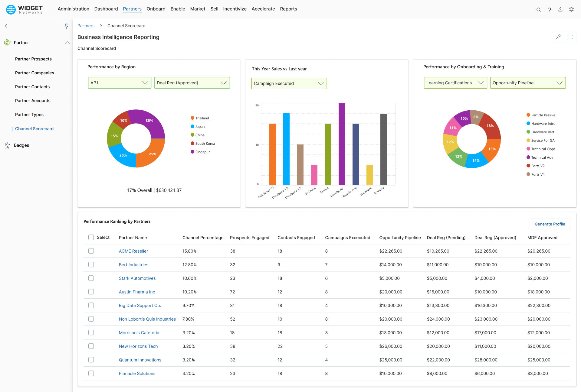Viewport: 581px width, 392px height.
Task: Open the Badges section in the sidebar
Action: pos(21,145)
